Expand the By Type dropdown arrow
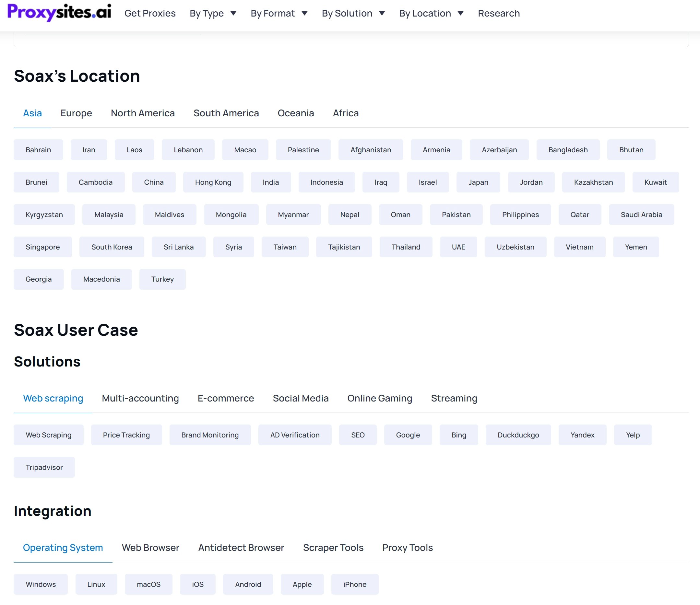This screenshot has height=605, width=700. coord(233,14)
